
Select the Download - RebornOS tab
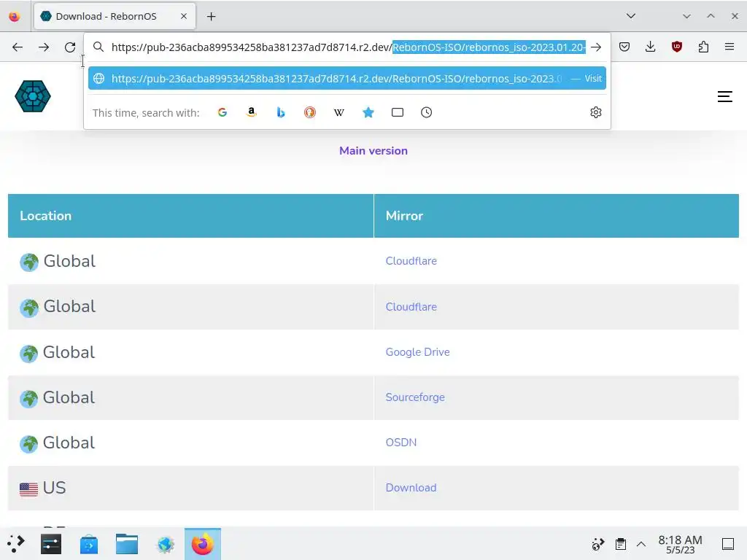[115, 16]
